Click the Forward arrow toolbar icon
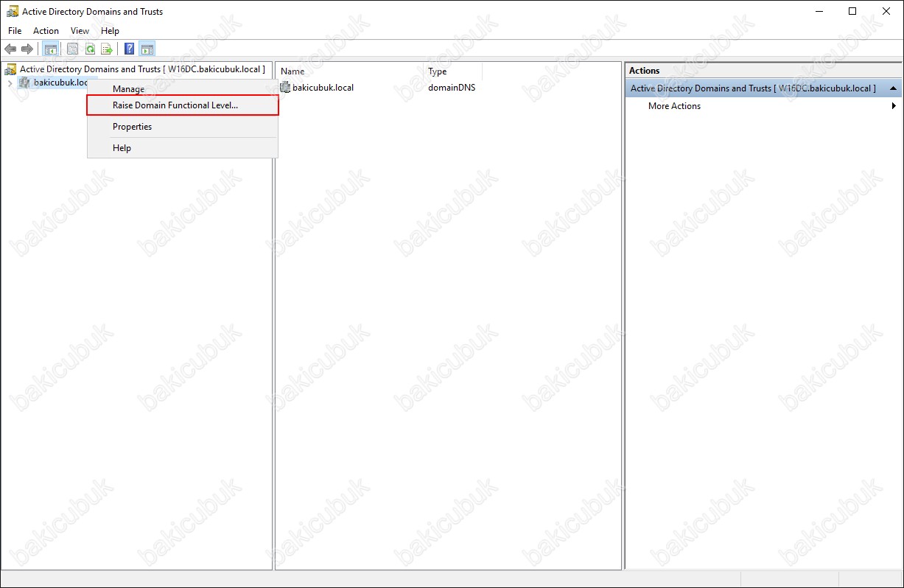The image size is (904, 588). click(27, 49)
